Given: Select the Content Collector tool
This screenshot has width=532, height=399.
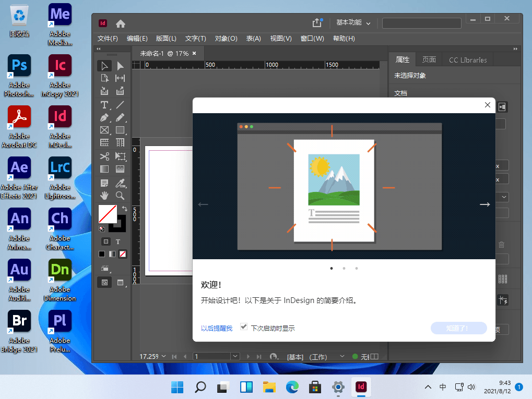Looking at the screenshot, I should (104, 91).
